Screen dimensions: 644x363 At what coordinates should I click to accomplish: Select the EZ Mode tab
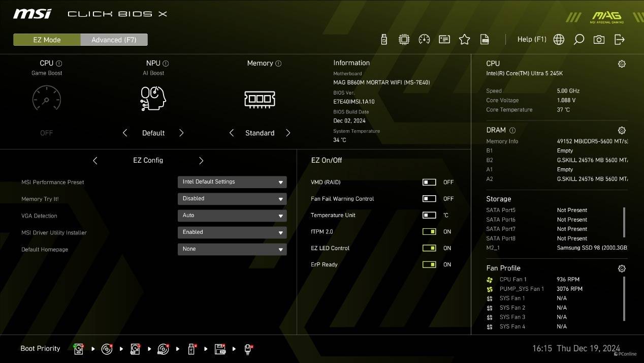47,40
